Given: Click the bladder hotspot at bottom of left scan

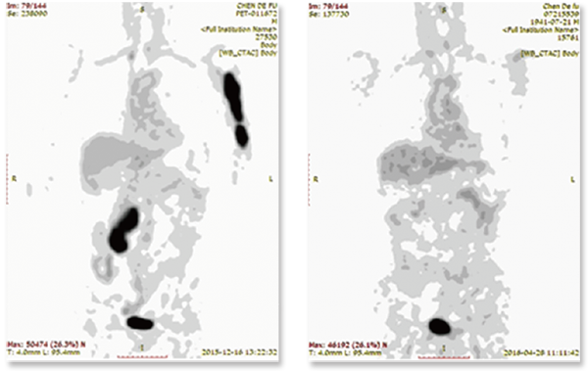Looking at the screenshot, I should [x=140, y=323].
